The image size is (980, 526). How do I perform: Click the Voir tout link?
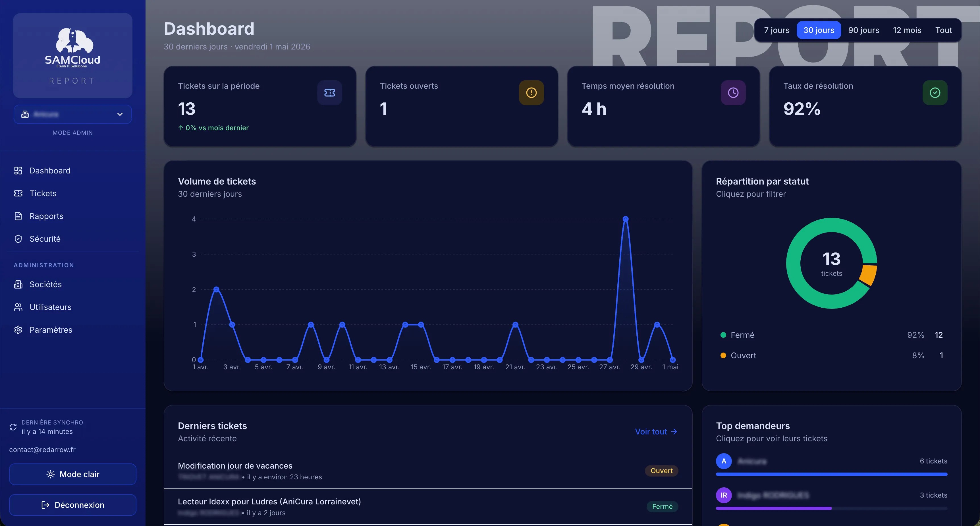tap(656, 432)
